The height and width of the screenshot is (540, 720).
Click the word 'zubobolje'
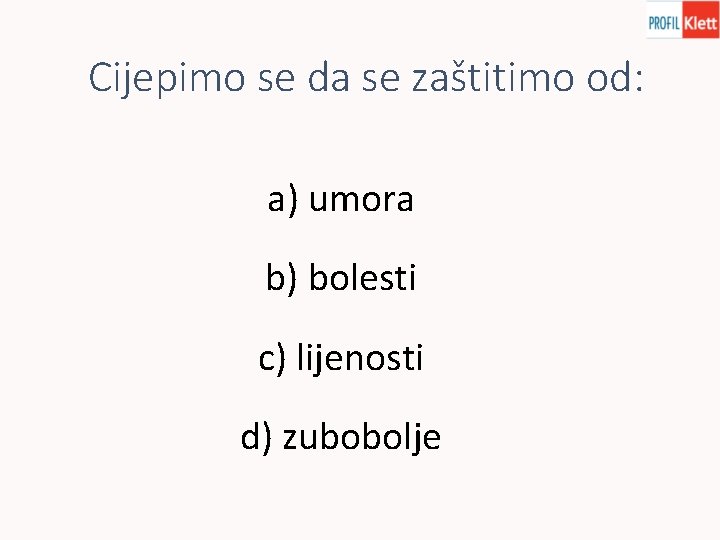[362, 437]
